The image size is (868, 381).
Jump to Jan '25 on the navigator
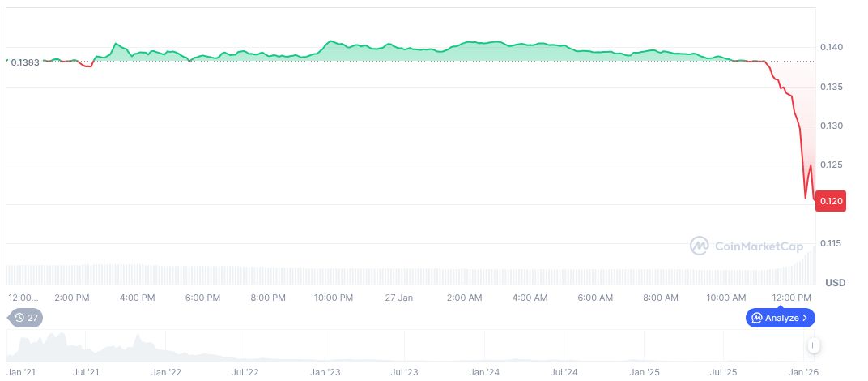(645, 372)
